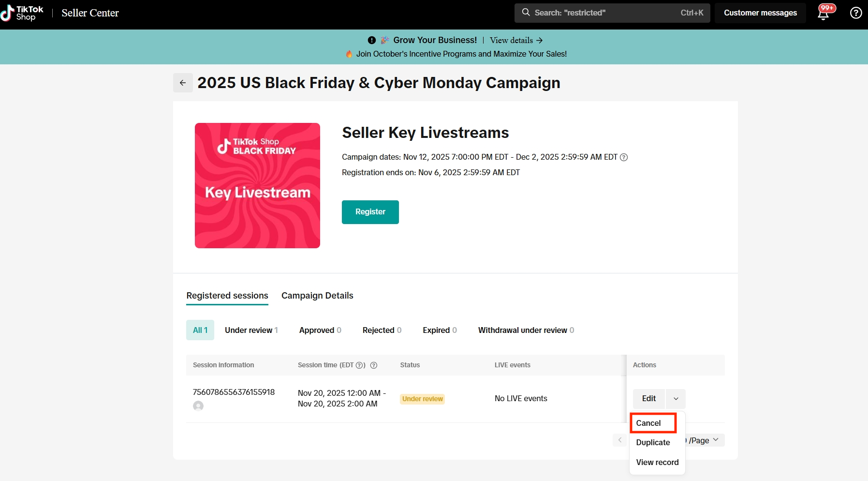Show Approved sessions filter
The height and width of the screenshot is (481, 868).
coord(320,331)
